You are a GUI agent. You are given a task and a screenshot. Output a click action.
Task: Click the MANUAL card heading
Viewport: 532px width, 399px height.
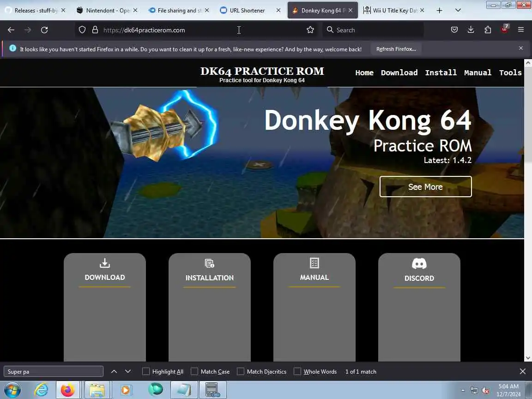(x=314, y=278)
